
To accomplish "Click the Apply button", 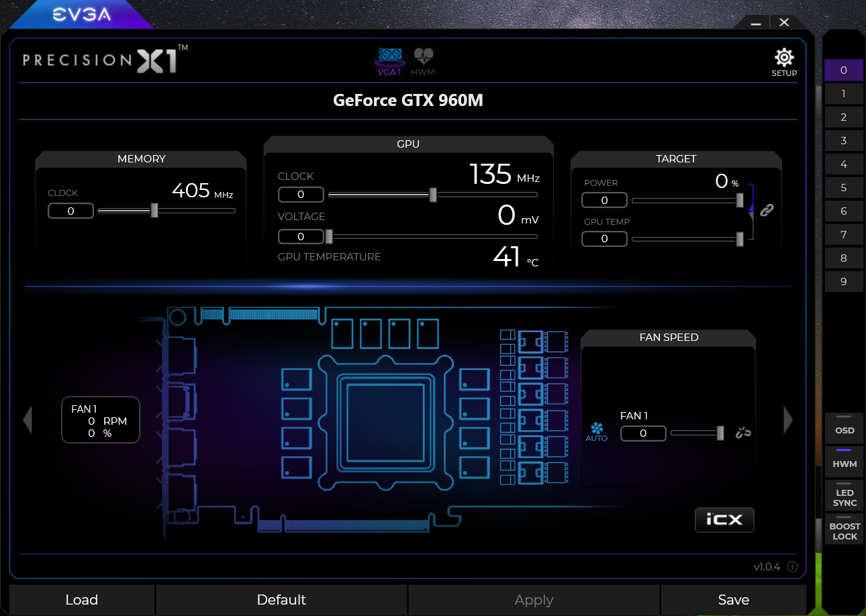I will tap(534, 600).
